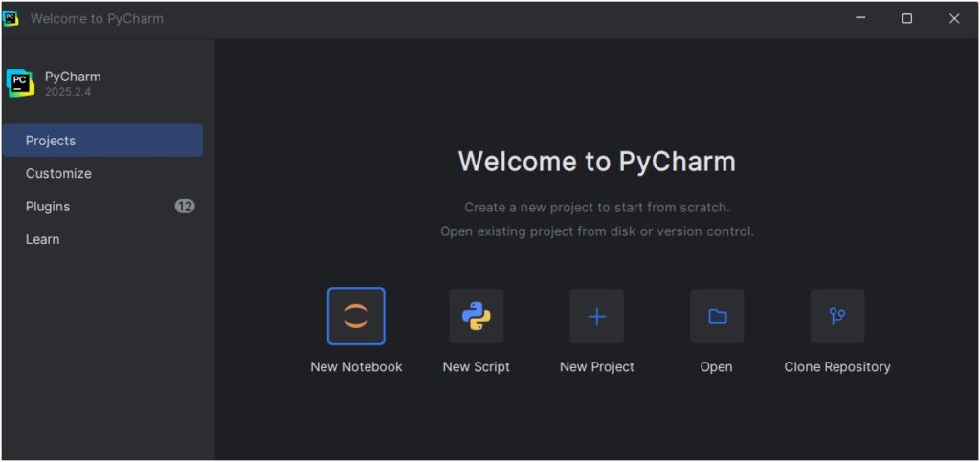Click the "New Notebook" text label
Screen dimensions: 980x462
(356, 367)
